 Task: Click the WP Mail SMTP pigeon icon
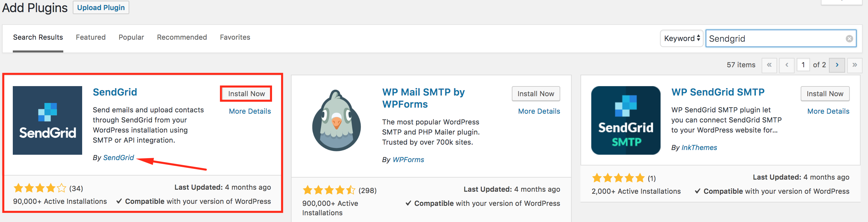pos(336,120)
